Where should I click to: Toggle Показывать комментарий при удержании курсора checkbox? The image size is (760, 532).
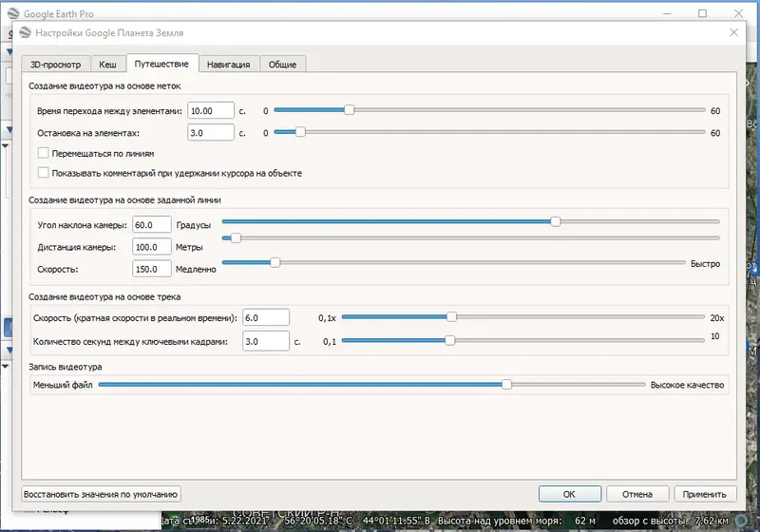[x=43, y=173]
